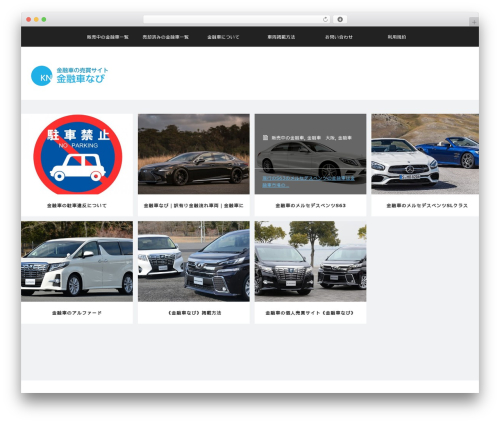Open the 利用規約 menu item
500x423 pixels.
pos(397,37)
